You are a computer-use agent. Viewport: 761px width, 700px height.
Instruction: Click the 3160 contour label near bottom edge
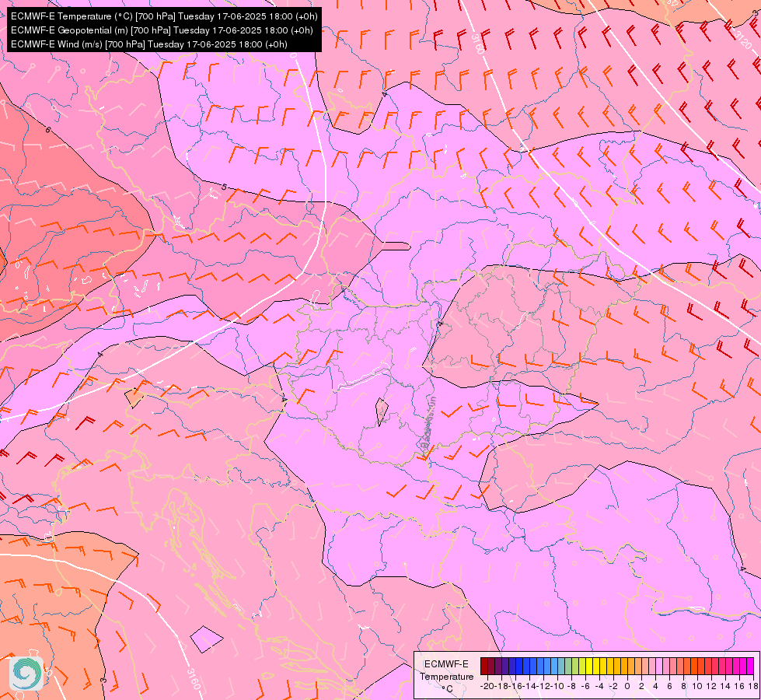(x=193, y=679)
